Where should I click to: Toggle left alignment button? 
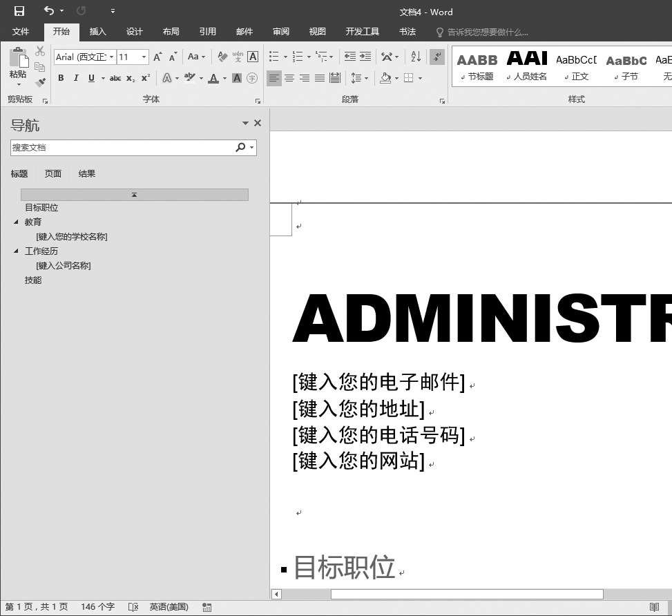tap(274, 78)
